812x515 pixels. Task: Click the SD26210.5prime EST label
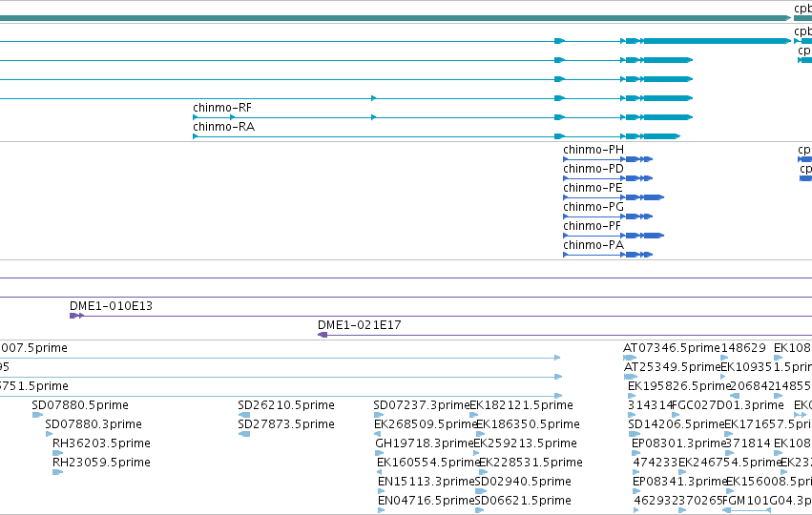(286, 405)
